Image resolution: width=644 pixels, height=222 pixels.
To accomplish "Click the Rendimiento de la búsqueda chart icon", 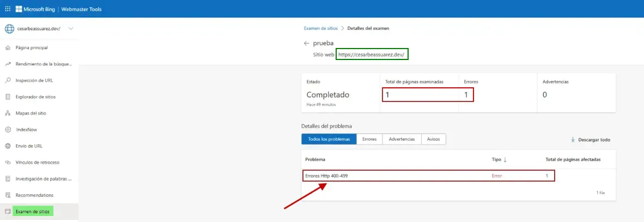I will (8, 64).
